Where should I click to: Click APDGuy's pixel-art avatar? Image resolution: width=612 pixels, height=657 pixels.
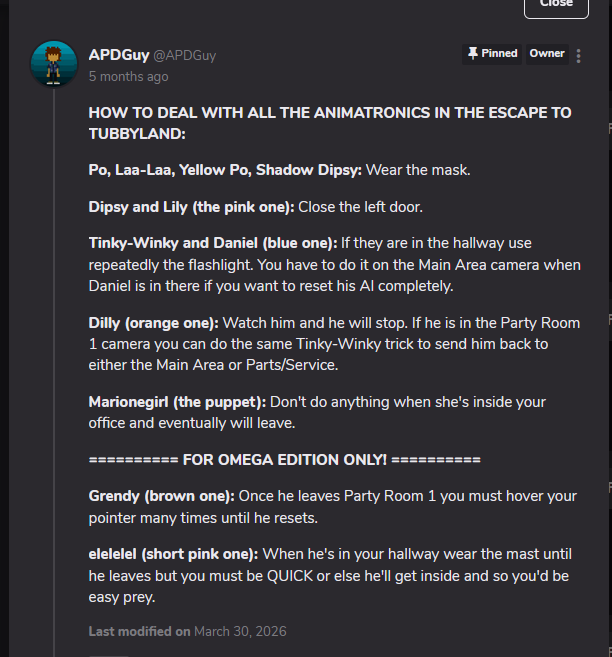coord(55,63)
